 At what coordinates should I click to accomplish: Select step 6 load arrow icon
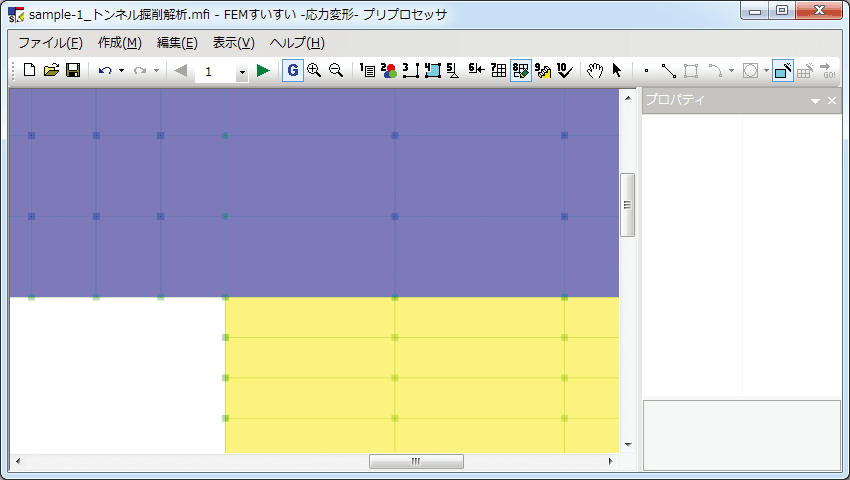(476, 69)
